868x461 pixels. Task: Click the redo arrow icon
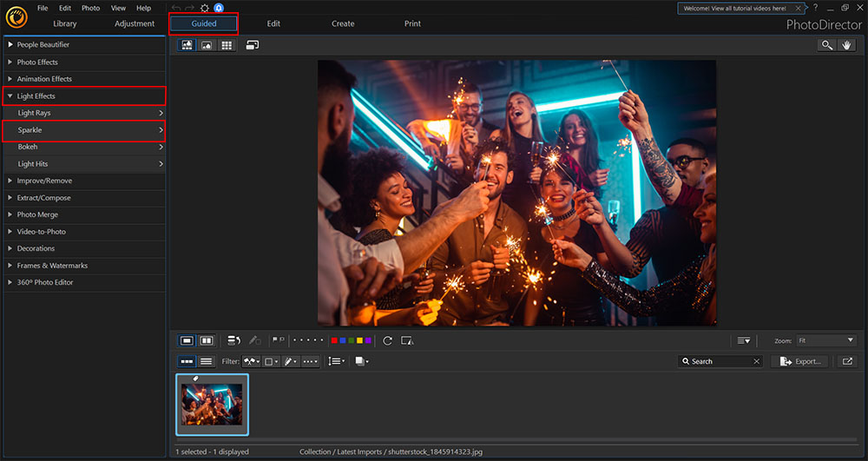pyautogui.click(x=189, y=8)
